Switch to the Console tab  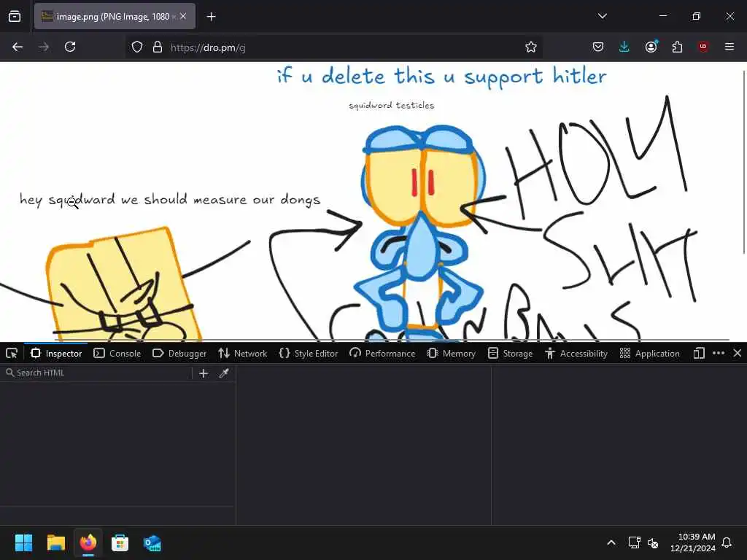(117, 354)
